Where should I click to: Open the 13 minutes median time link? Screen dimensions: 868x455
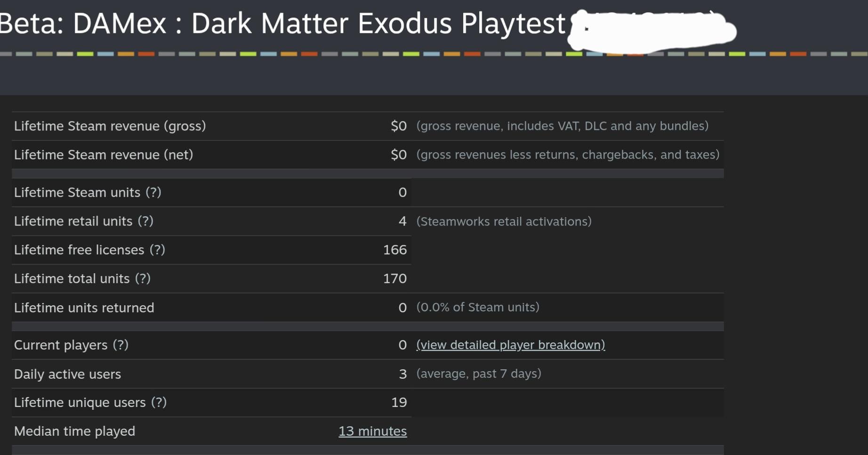(372, 431)
